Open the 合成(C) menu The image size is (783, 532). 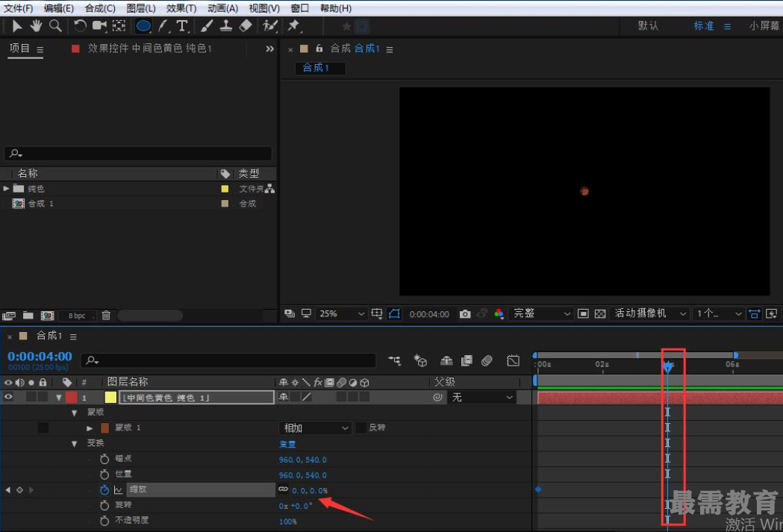100,8
